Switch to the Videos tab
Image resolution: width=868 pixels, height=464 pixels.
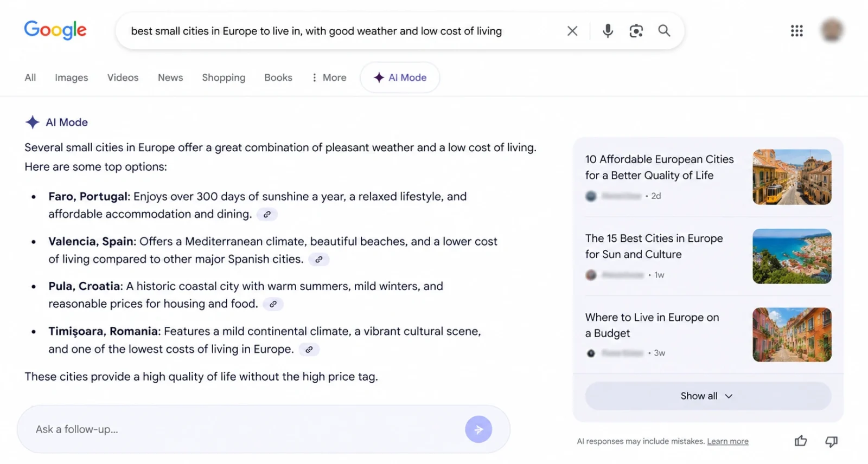[123, 78]
